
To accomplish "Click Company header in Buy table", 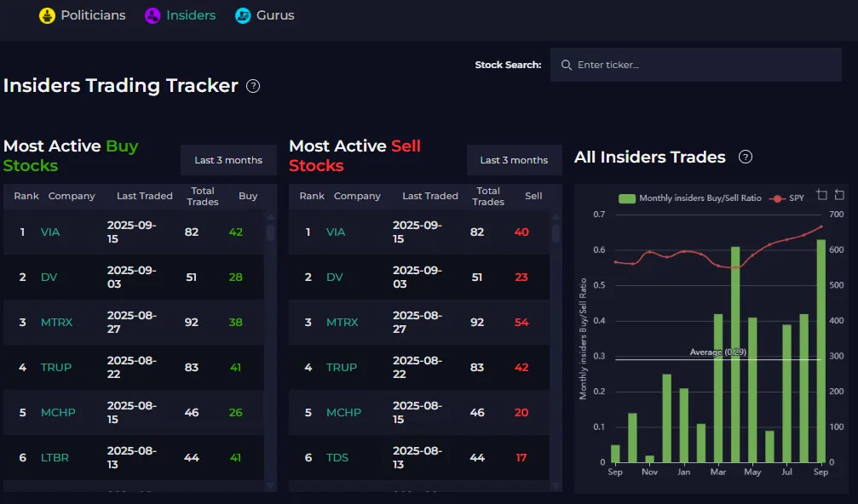I will coord(72,197).
